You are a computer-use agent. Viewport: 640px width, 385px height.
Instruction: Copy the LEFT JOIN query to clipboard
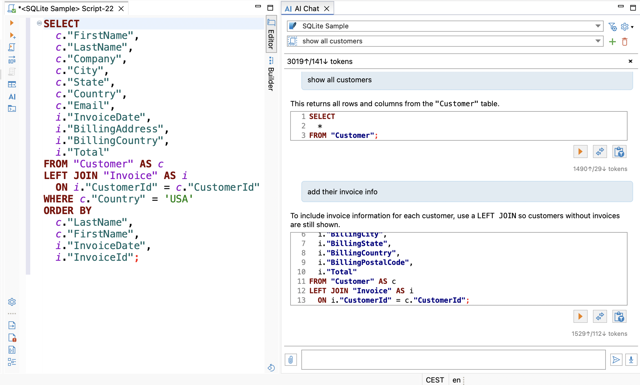point(619,316)
